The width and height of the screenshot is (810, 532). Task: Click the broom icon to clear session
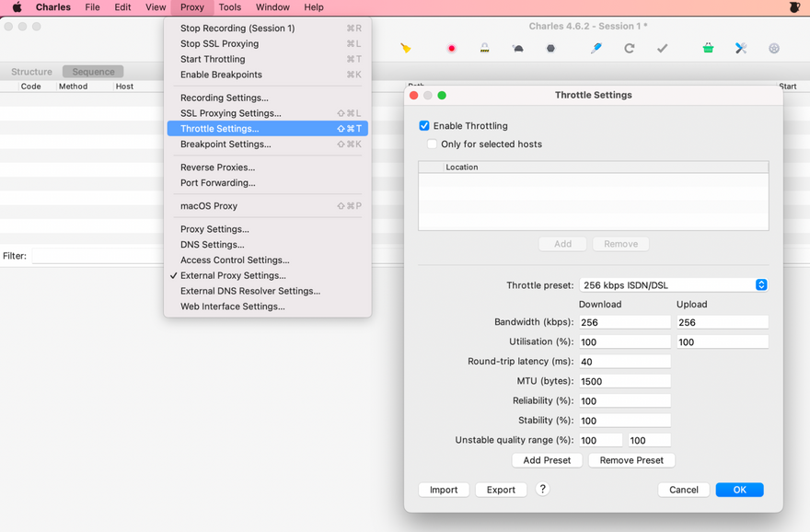(x=406, y=48)
